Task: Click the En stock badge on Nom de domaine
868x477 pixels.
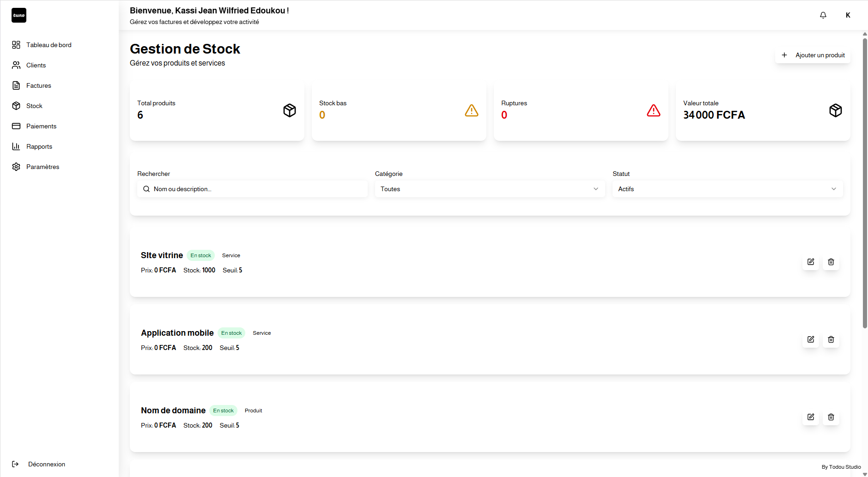Action: 223,410
